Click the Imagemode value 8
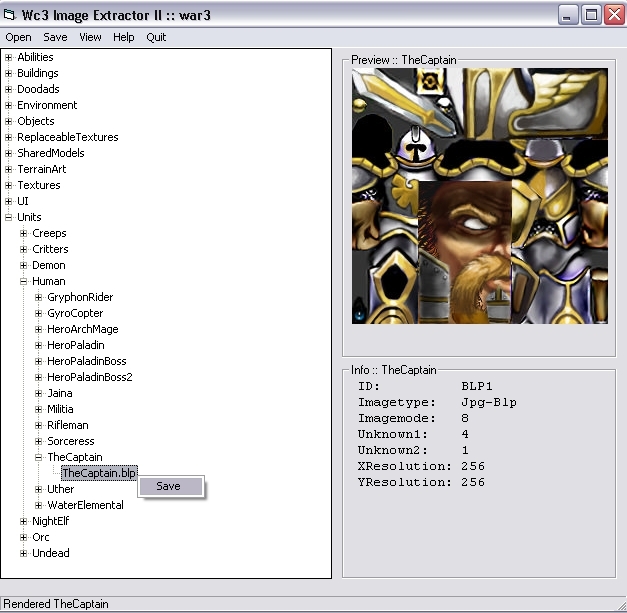627x613 pixels. pos(465,418)
